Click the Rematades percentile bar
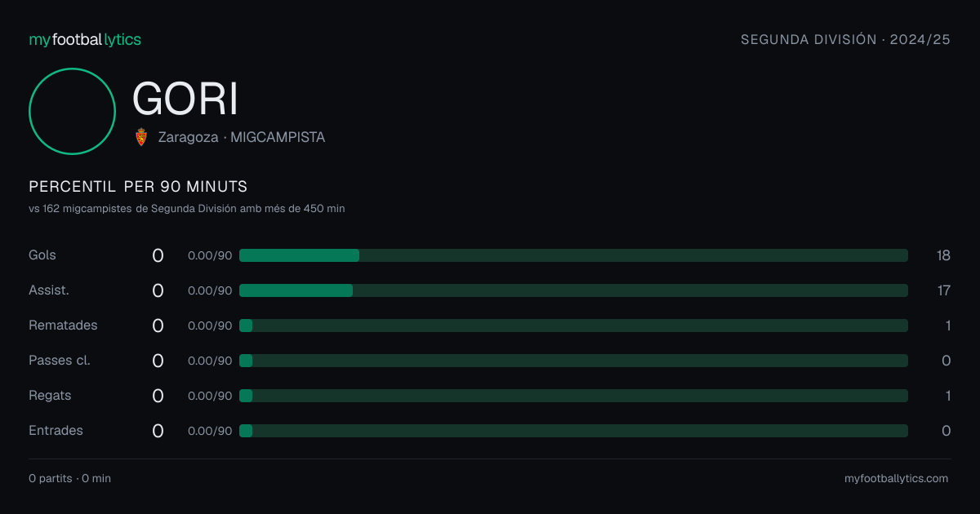 click(573, 326)
